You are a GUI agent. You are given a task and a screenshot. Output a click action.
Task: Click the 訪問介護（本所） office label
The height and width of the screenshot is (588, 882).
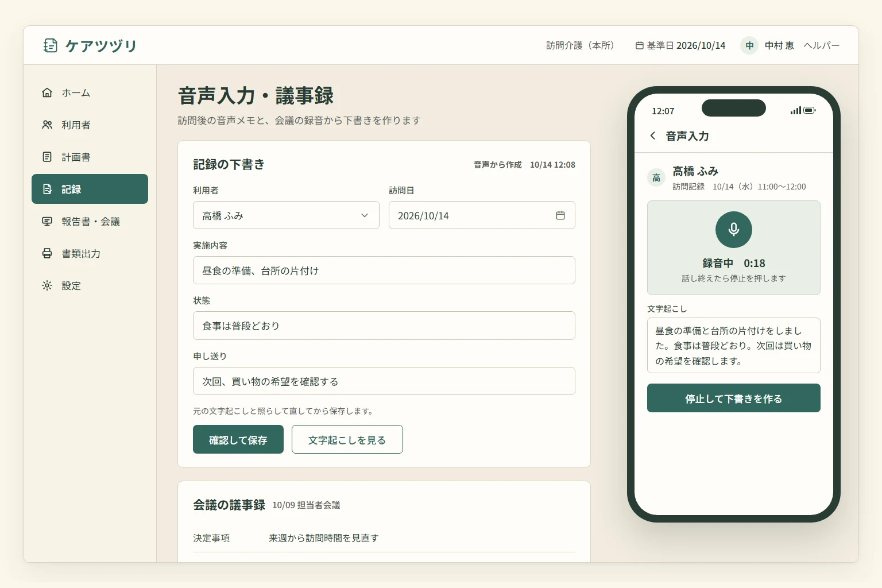580,45
